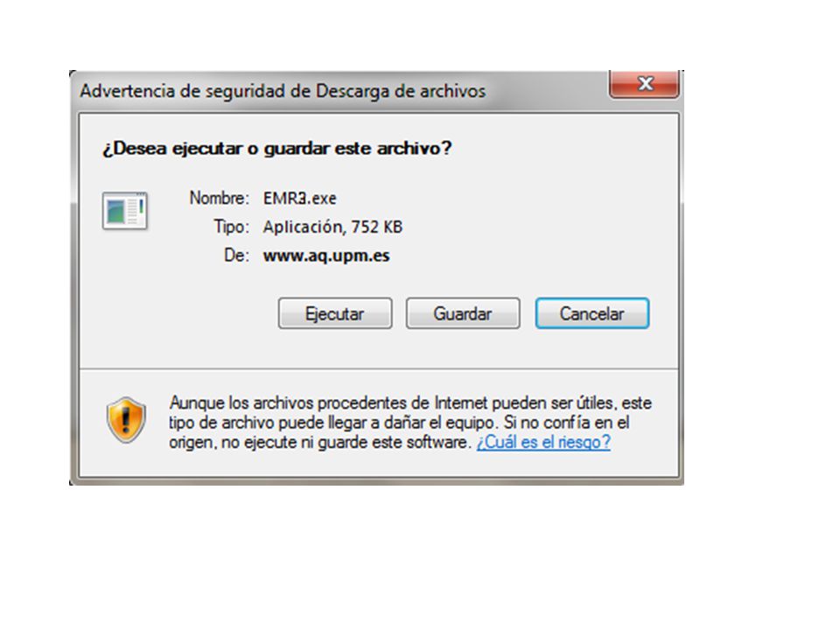Click the word Internet in the warning

(461, 402)
